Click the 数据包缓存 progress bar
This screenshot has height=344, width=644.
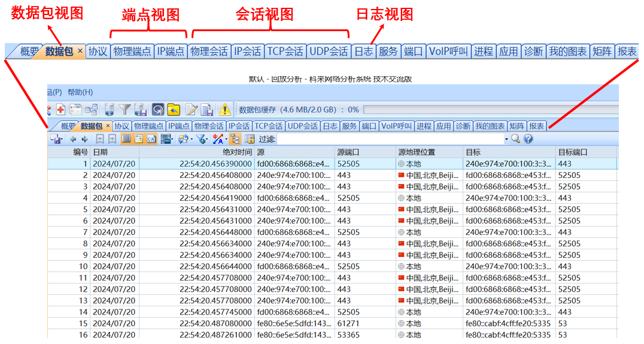pos(491,110)
